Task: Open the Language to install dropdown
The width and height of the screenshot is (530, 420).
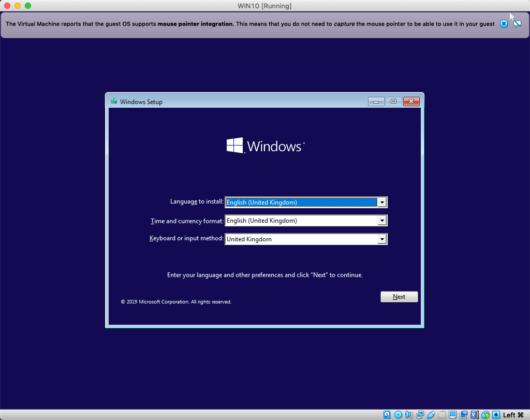Action: point(382,202)
